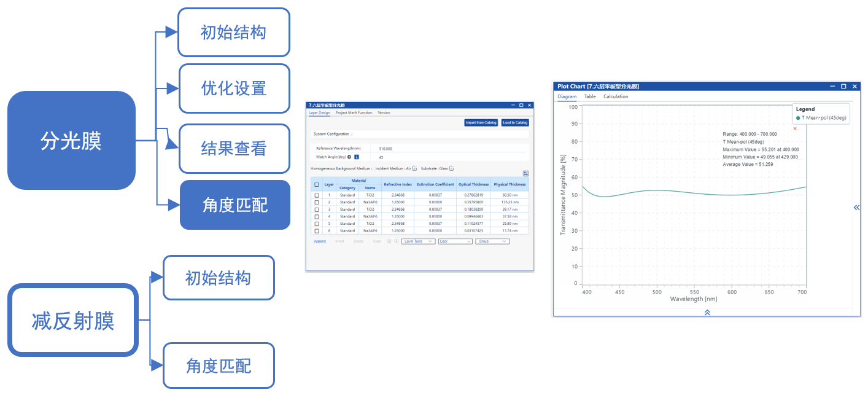Expand the Group dropdown
This screenshot has height=395, width=868.
click(x=492, y=241)
